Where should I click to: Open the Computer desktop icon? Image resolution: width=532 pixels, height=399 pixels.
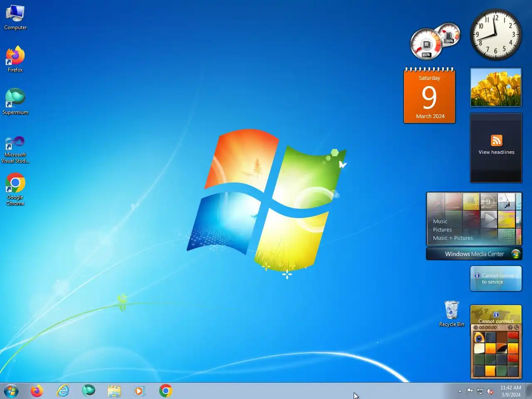[x=15, y=17]
